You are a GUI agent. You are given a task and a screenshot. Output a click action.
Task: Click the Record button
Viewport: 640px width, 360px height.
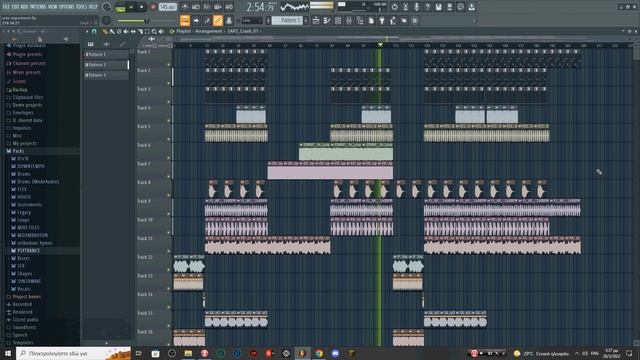coord(153,7)
